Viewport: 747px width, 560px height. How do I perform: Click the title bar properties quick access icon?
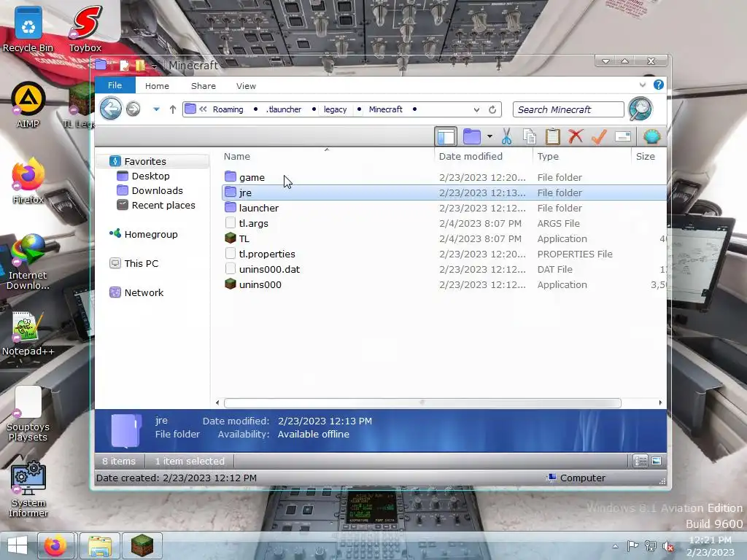(124, 65)
